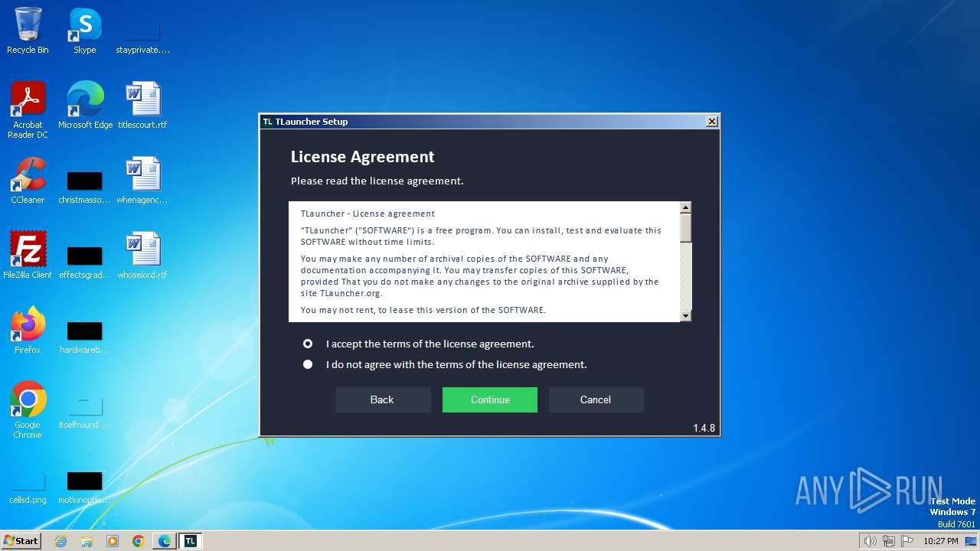Open titlescourt.rtf document icon
980x551 pixels.
pos(142,105)
